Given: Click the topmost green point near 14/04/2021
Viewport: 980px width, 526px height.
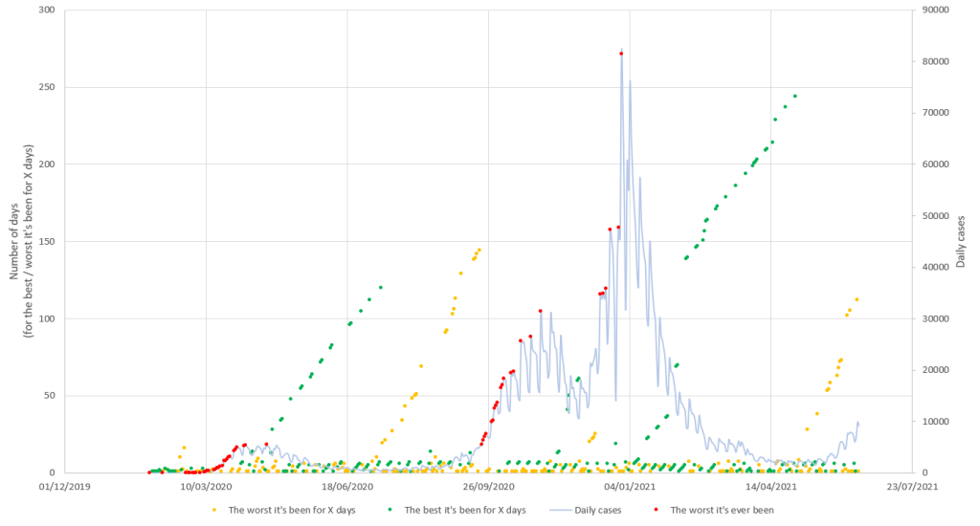Looking at the screenshot, I should coord(794,96).
